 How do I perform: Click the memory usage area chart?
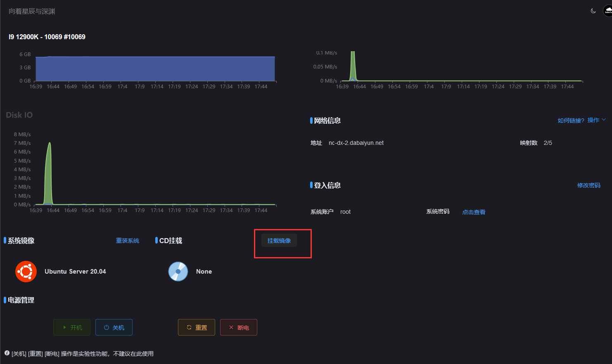click(x=155, y=69)
